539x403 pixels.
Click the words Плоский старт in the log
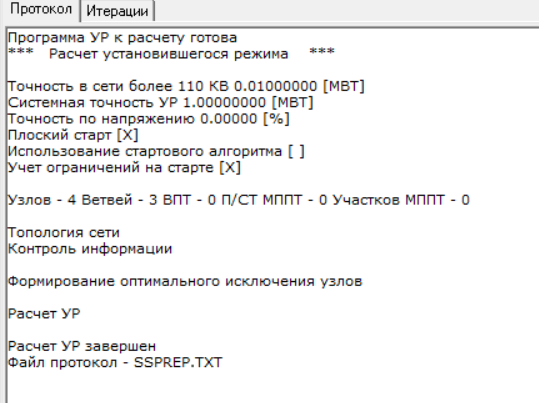[x=59, y=135]
